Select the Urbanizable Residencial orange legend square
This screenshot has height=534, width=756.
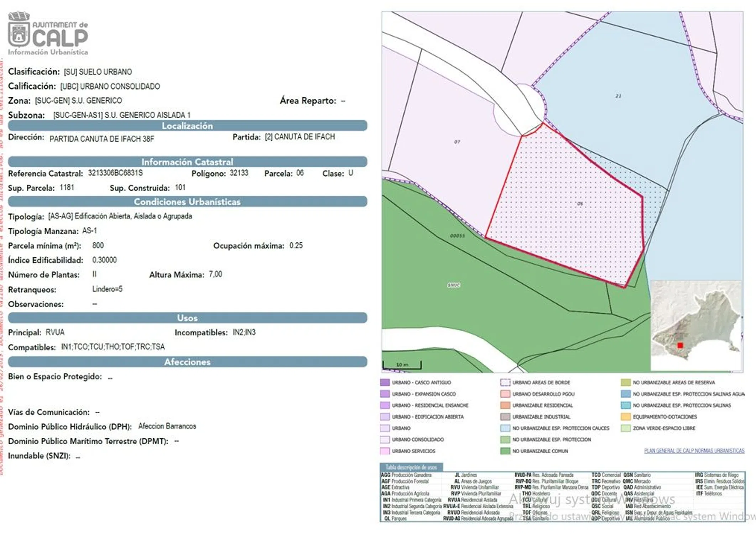click(x=505, y=405)
